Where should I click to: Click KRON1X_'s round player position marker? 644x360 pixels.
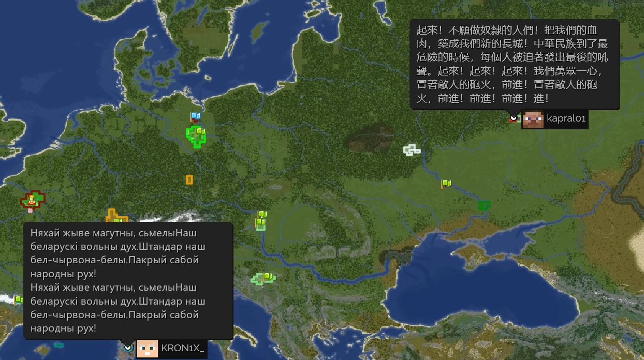(127, 348)
